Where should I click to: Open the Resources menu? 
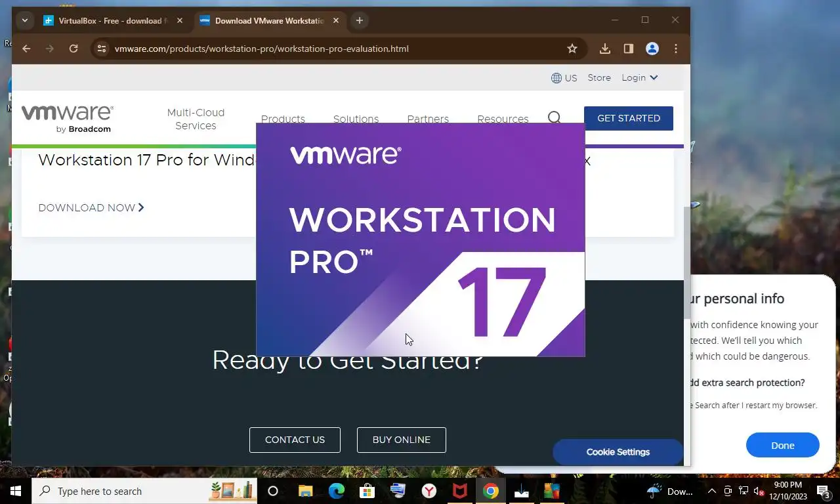[503, 119]
